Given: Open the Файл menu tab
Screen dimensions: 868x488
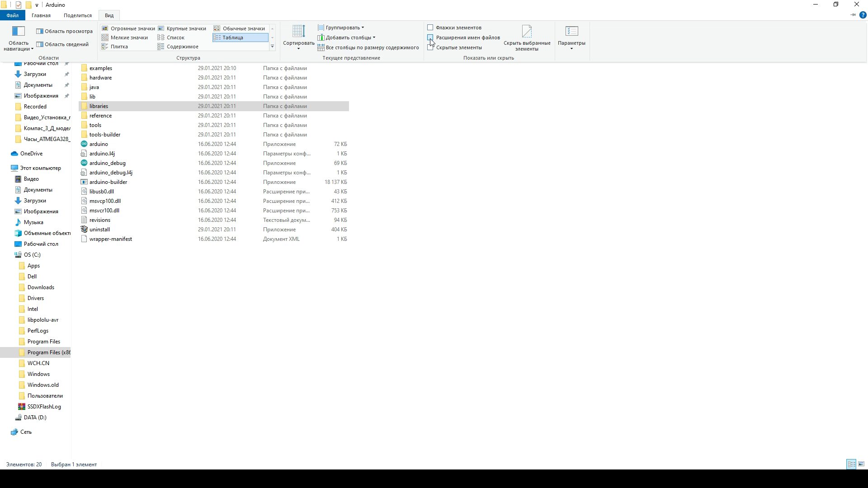Looking at the screenshot, I should pyautogui.click(x=13, y=15).
